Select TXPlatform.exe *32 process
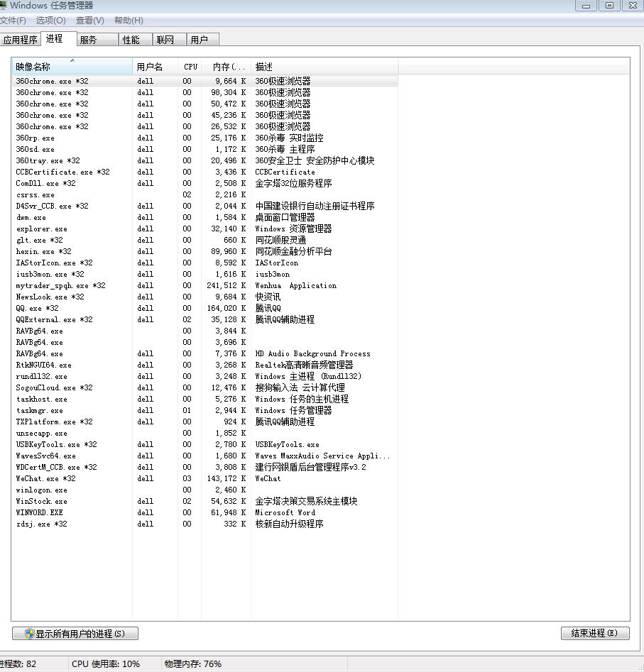This screenshot has height=672, width=644. pyautogui.click(x=205, y=422)
